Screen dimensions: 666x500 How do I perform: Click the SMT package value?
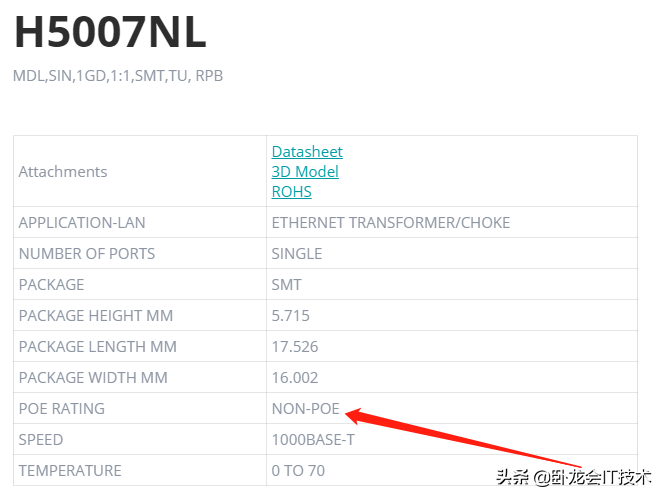(x=288, y=284)
